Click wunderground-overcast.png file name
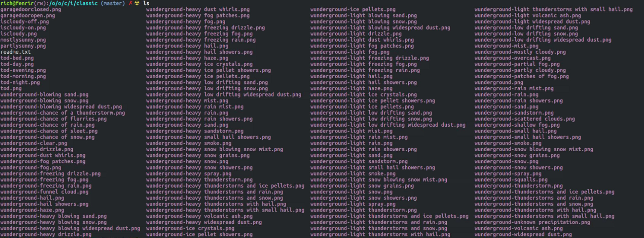Viewport: 644px width, 238px height. 513,58
